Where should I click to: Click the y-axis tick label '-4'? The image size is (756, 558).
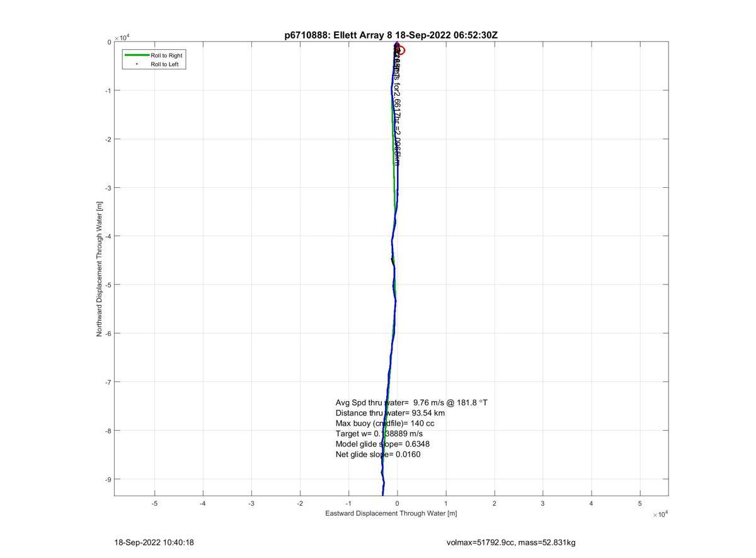click(108, 236)
